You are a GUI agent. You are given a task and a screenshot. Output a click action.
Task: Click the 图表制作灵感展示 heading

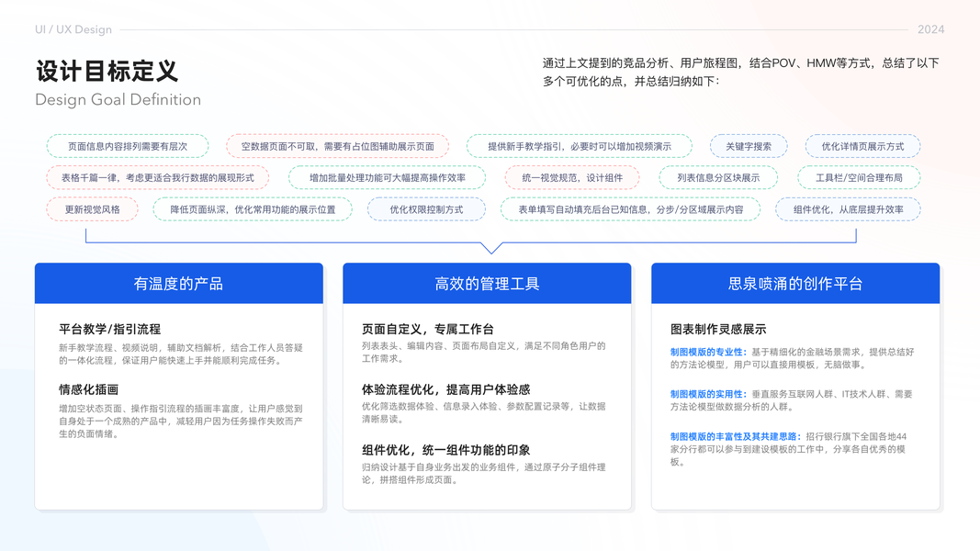click(718, 330)
